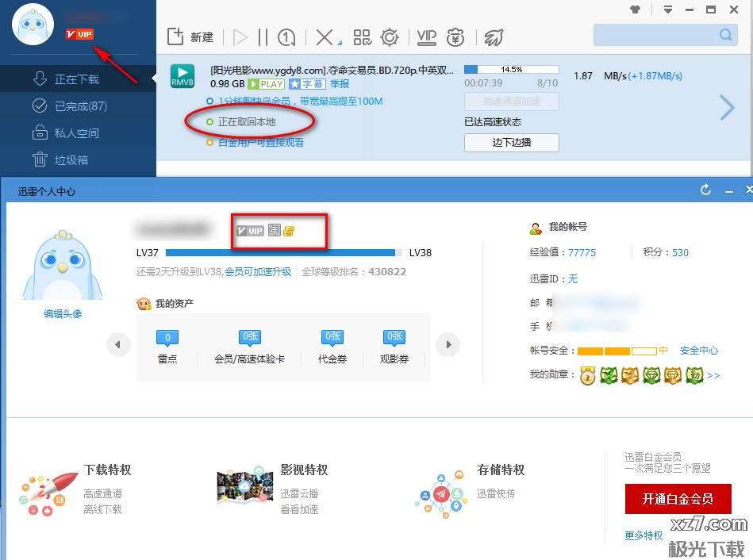The height and width of the screenshot is (560, 753).
Task: Click the 影视特权 film collage icon
Action: [x=245, y=485]
